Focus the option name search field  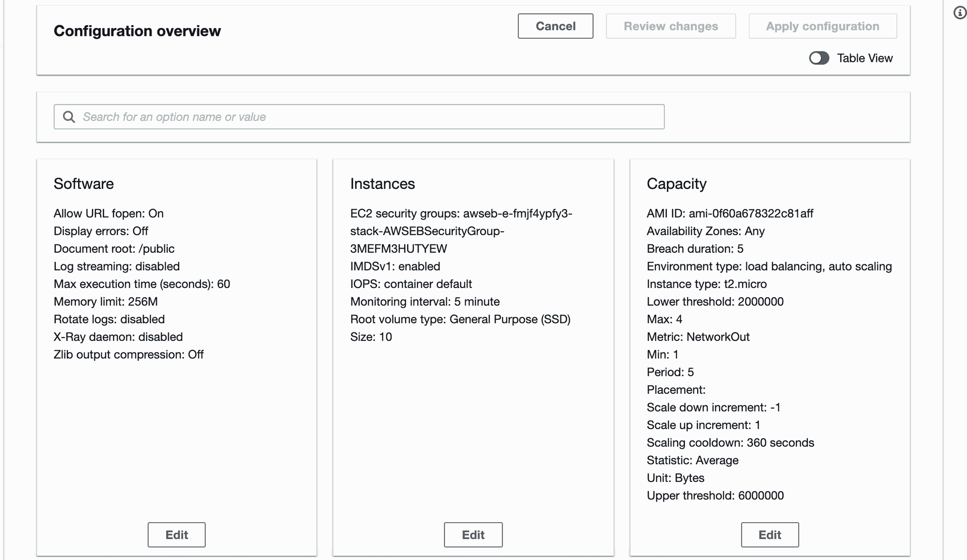[359, 117]
